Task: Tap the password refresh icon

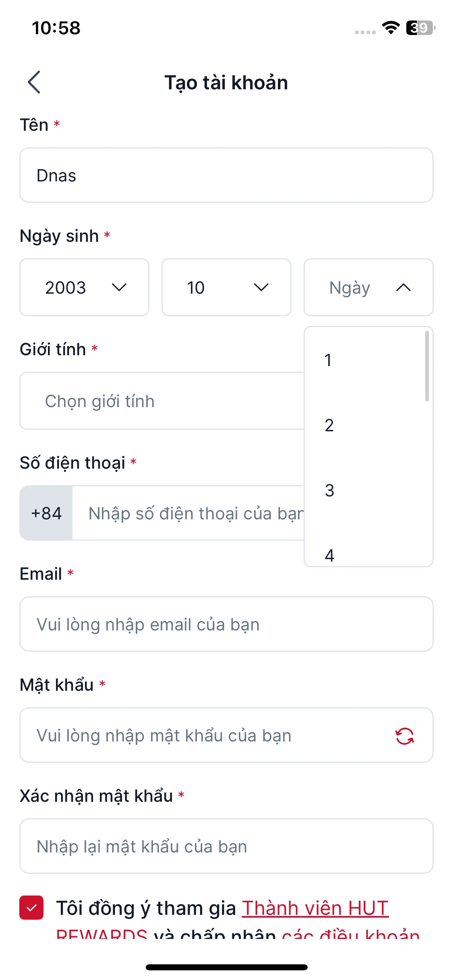Action: (404, 736)
